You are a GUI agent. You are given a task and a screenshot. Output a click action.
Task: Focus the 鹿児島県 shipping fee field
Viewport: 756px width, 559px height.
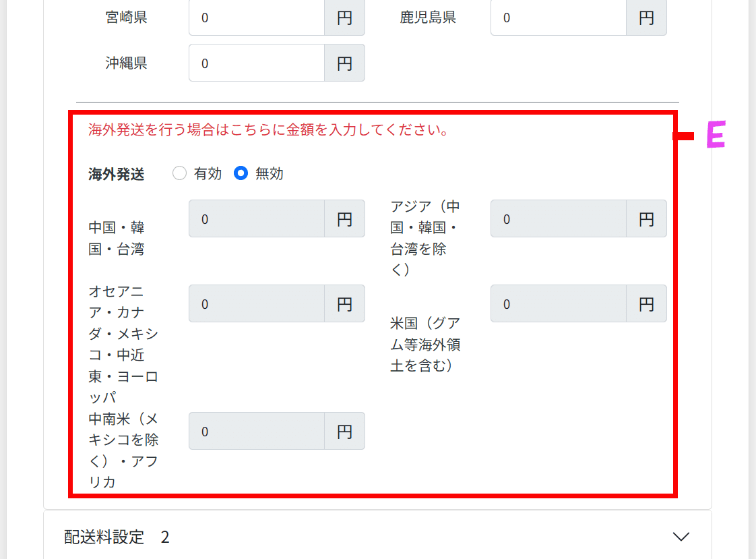[559, 18]
